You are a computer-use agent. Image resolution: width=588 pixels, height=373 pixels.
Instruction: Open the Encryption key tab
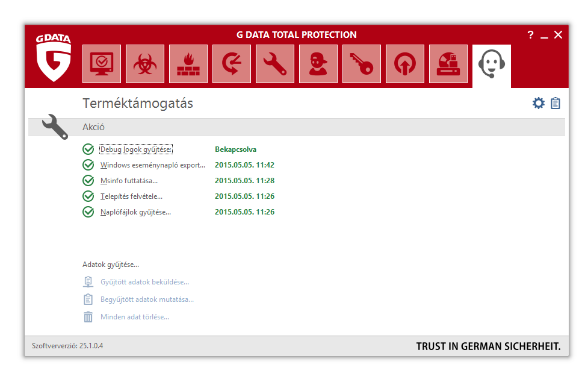[x=362, y=64]
